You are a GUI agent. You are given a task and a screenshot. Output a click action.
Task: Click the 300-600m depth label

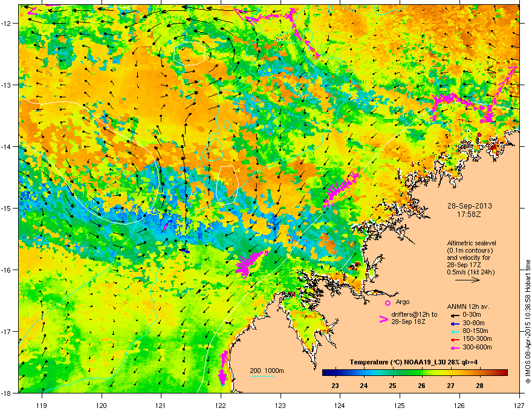pyautogui.click(x=477, y=347)
